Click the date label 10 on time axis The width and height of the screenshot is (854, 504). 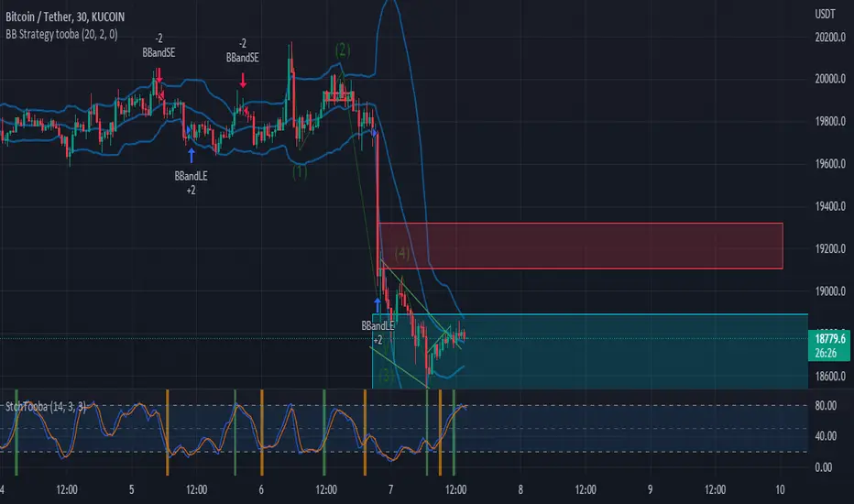[x=780, y=489]
